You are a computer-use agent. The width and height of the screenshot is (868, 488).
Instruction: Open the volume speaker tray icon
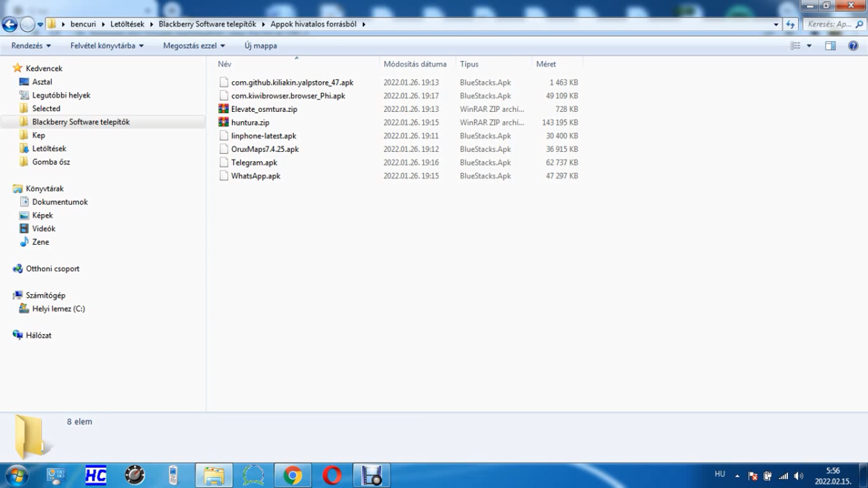799,476
